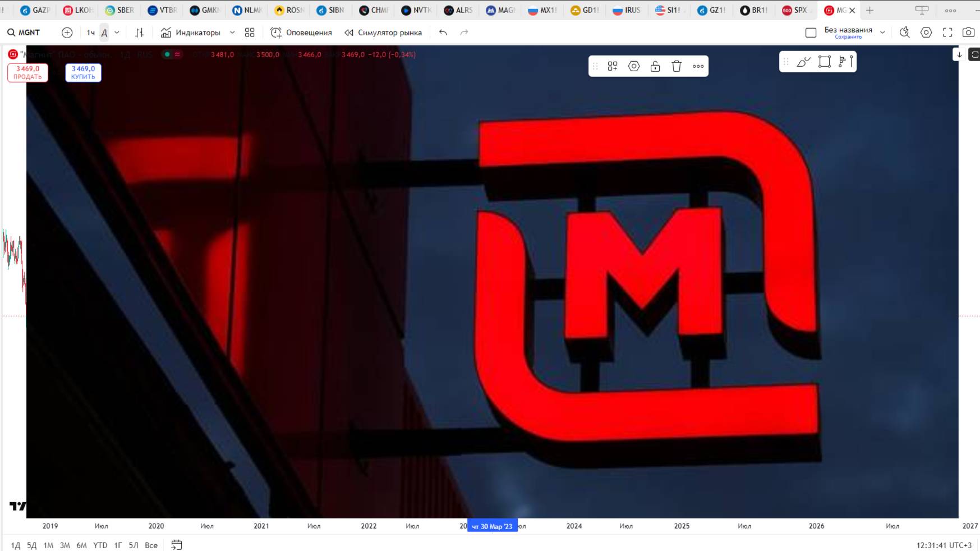Close the active MGNT tab

[x=852, y=10]
